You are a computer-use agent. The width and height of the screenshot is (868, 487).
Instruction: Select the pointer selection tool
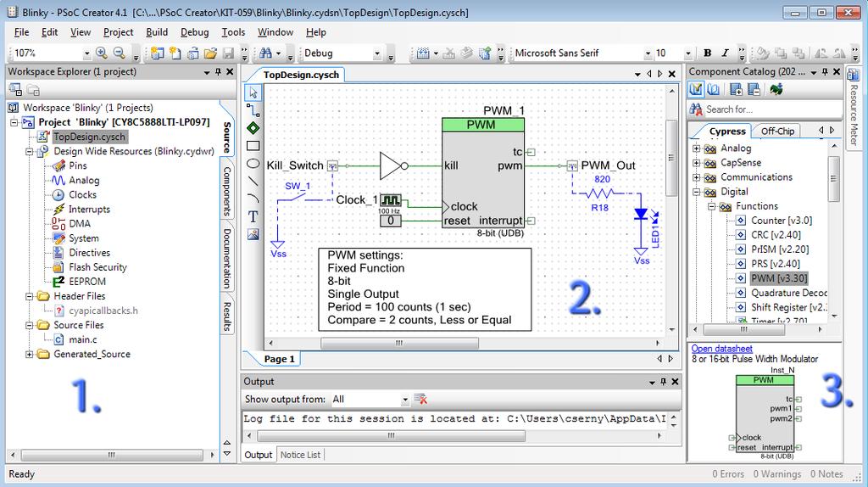(x=253, y=92)
